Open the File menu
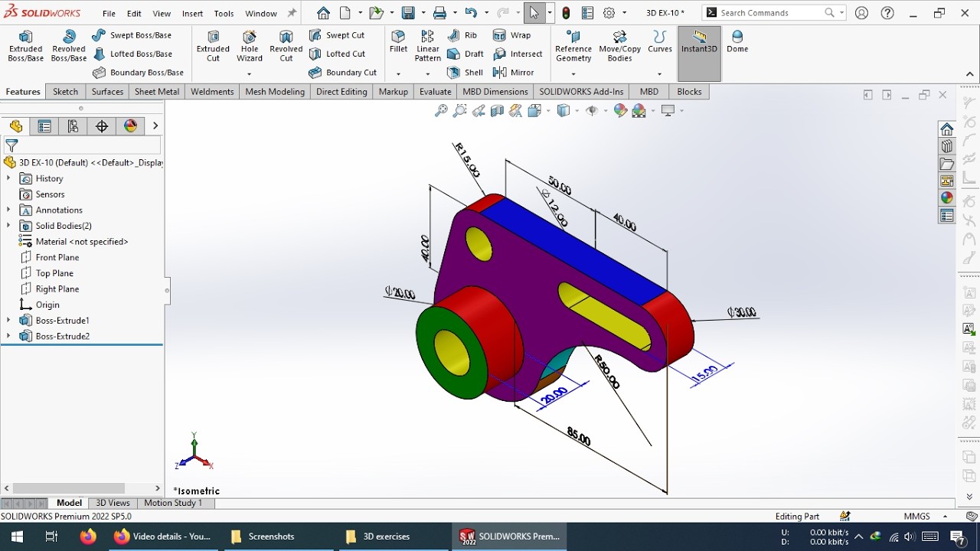This screenshot has height=551, width=980. 109,13
